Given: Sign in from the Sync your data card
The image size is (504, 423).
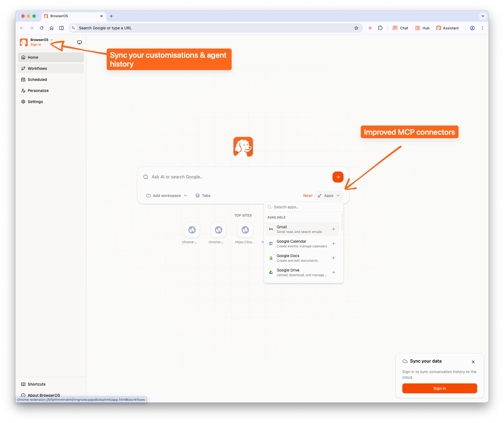Looking at the screenshot, I should [x=439, y=388].
